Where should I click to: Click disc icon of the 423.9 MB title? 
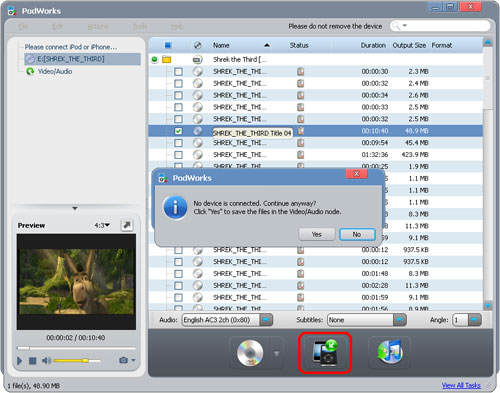[198, 155]
